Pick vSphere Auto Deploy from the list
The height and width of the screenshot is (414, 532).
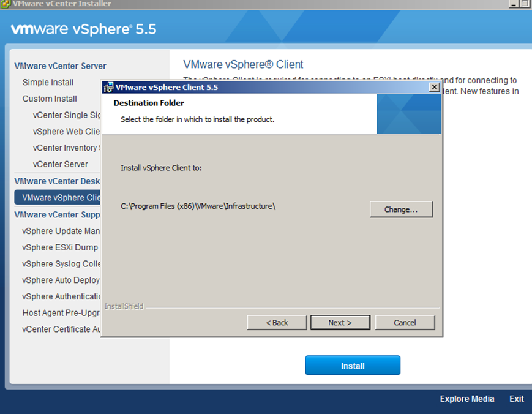(61, 280)
